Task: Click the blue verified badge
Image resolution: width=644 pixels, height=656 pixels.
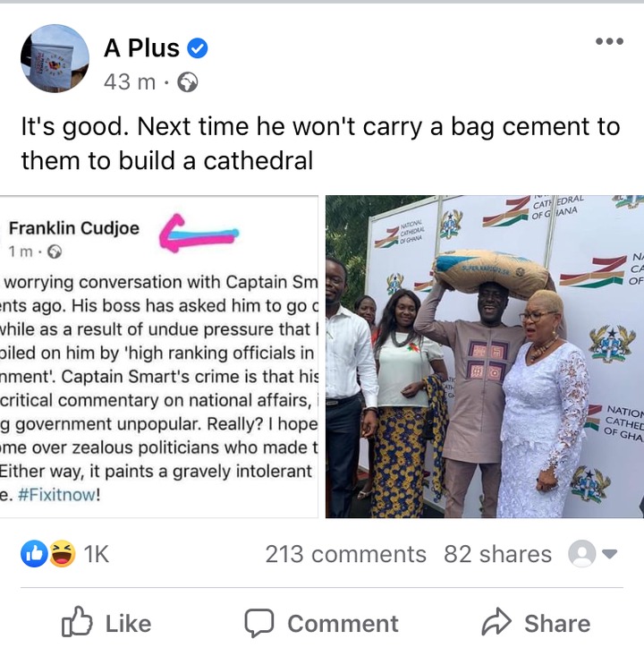Action: click(198, 48)
